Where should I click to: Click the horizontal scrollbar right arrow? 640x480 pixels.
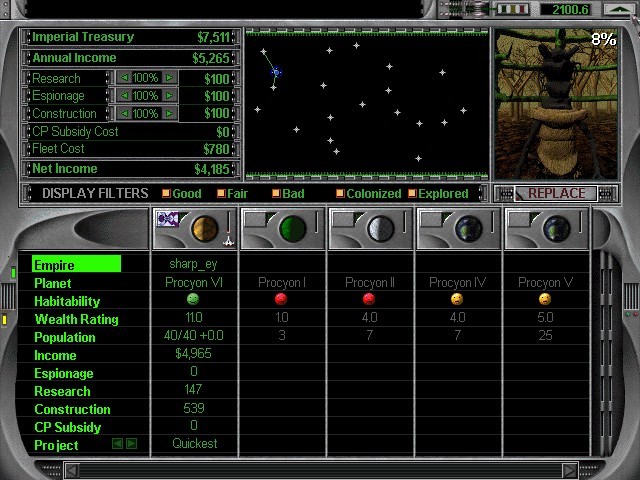point(569,470)
